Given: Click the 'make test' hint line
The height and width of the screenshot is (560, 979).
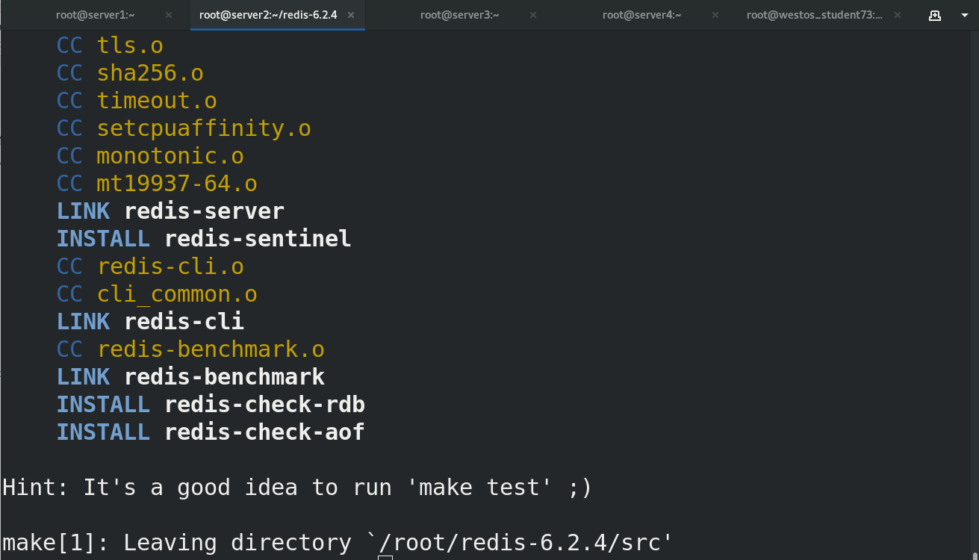Looking at the screenshot, I should pyautogui.click(x=297, y=488).
